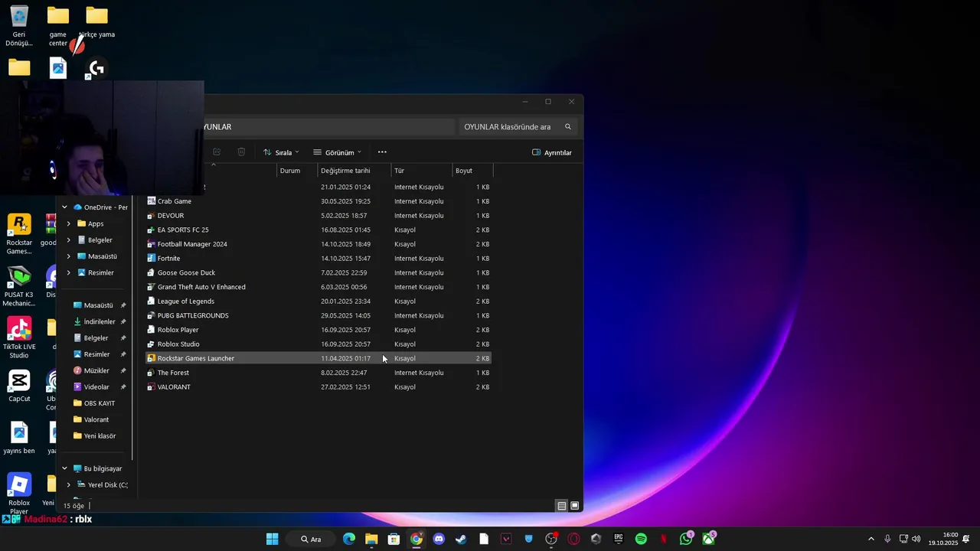
Task: Open the OBS KAYIT folder in sidebar
Action: [x=95, y=403]
